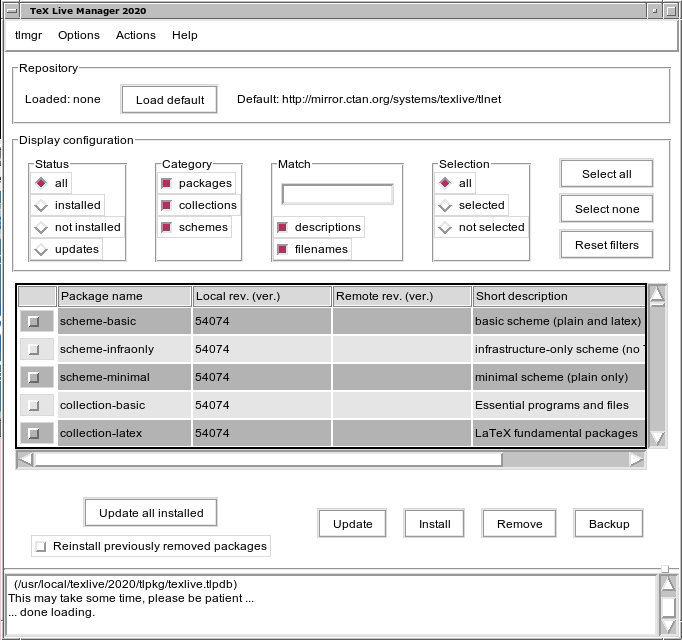Open the Actions menu
This screenshot has height=640, width=682.
[136, 35]
